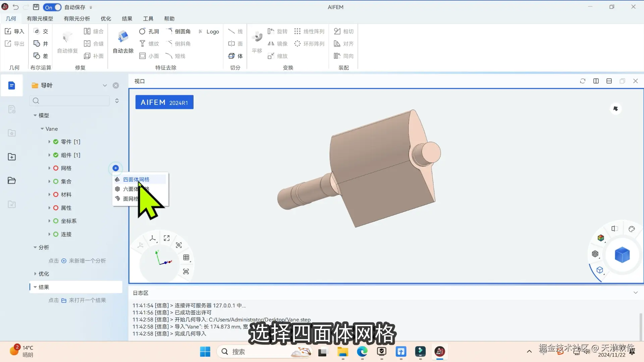Select the 结果 tree row
Screen dimensions: 644x362
pos(76,287)
